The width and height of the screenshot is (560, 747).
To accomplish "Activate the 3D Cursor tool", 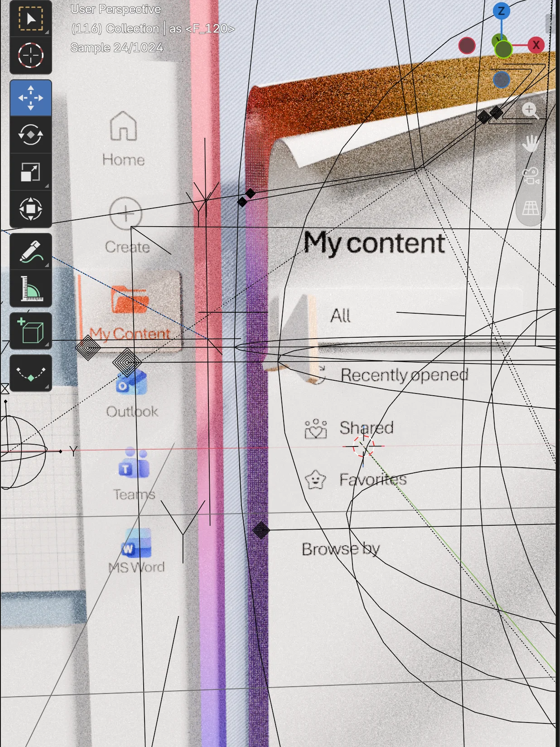I will coord(30,56).
